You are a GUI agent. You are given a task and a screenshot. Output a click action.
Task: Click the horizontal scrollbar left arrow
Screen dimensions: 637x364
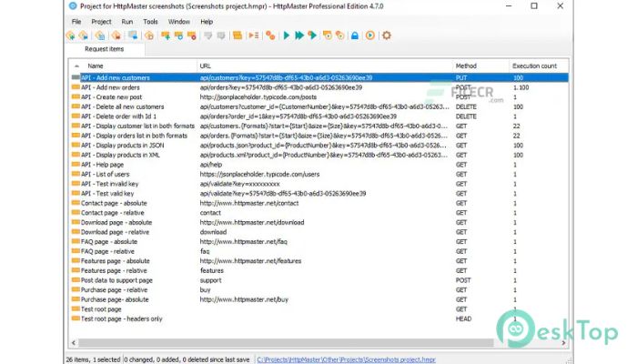pos(74,343)
